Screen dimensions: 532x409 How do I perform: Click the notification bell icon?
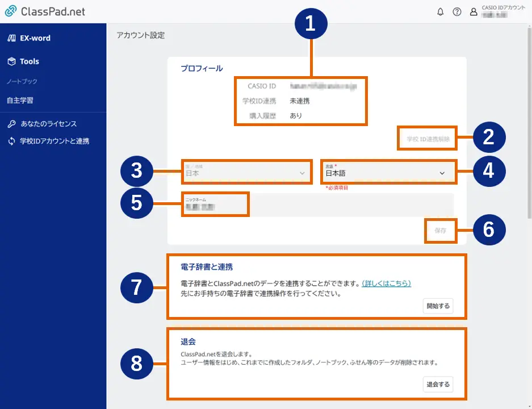[x=439, y=11]
